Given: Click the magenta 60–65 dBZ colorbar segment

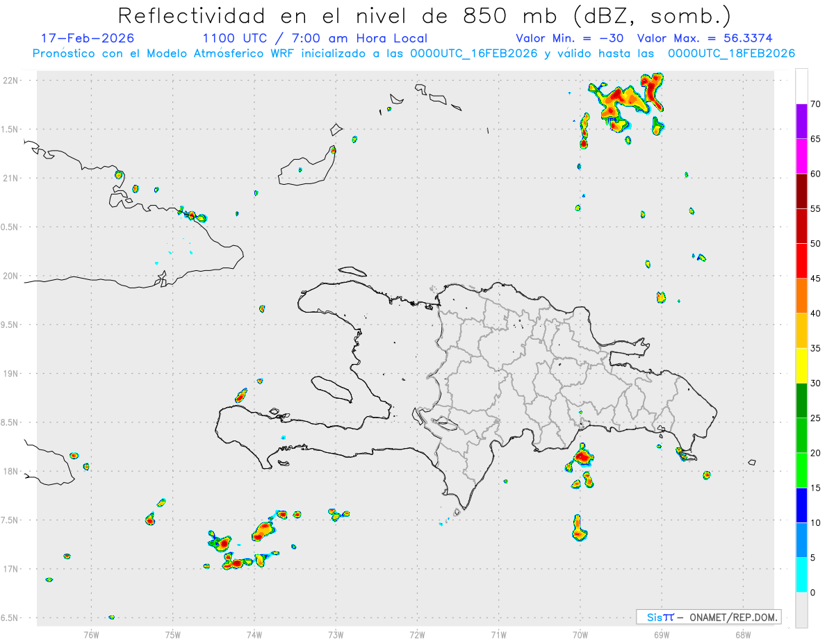Looking at the screenshot, I should [x=801, y=156].
